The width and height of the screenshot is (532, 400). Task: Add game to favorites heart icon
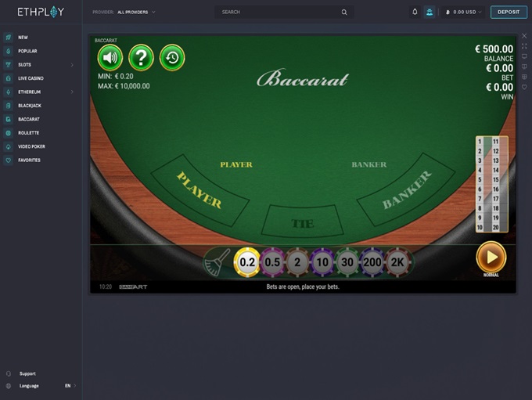524,87
